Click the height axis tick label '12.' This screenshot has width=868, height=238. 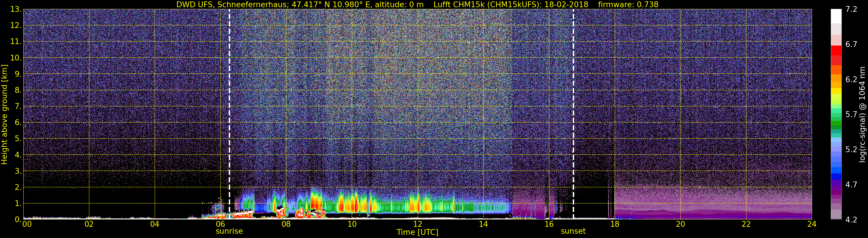(x=16, y=25)
